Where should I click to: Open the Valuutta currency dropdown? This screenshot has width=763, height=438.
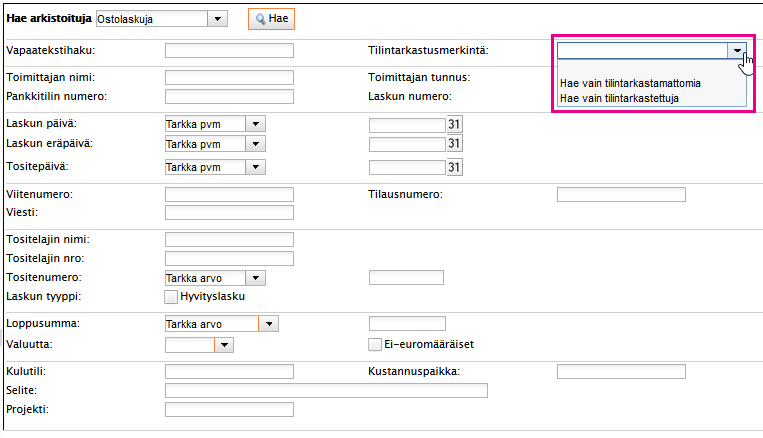pyautogui.click(x=224, y=345)
